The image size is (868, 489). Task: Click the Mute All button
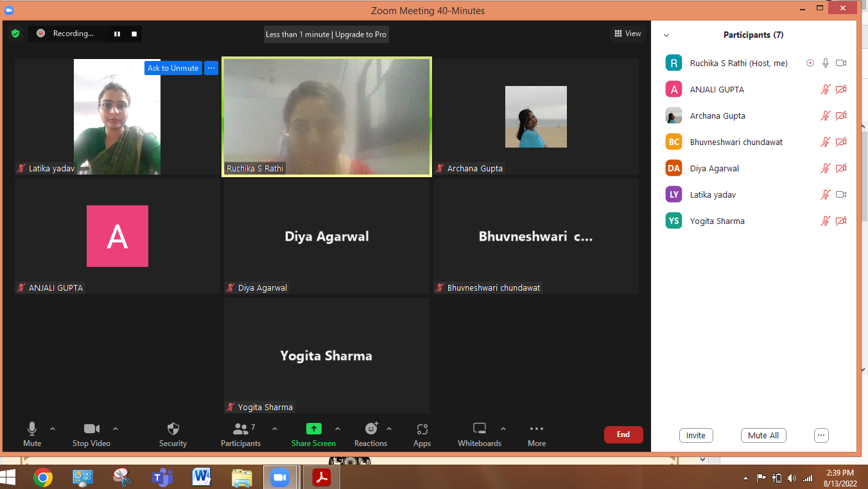pyautogui.click(x=763, y=435)
